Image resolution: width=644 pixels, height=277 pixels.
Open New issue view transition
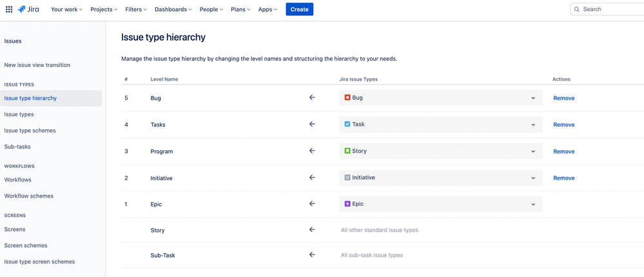37,65
